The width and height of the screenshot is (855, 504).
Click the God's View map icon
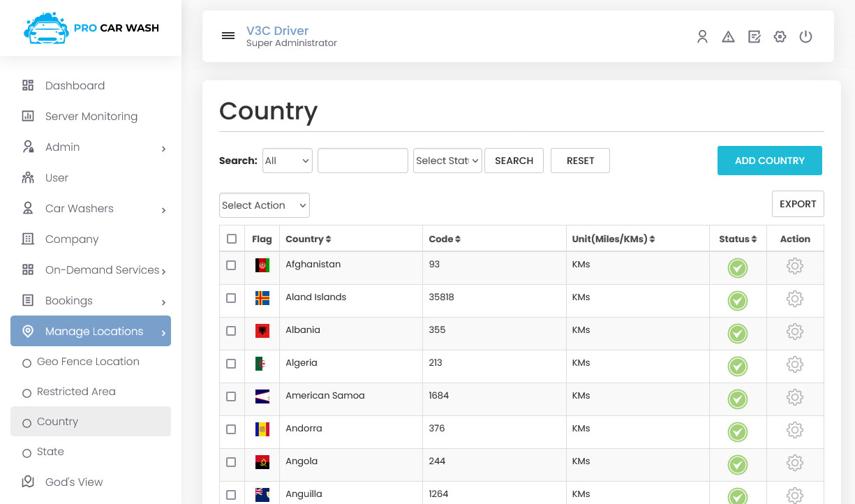pyautogui.click(x=28, y=482)
